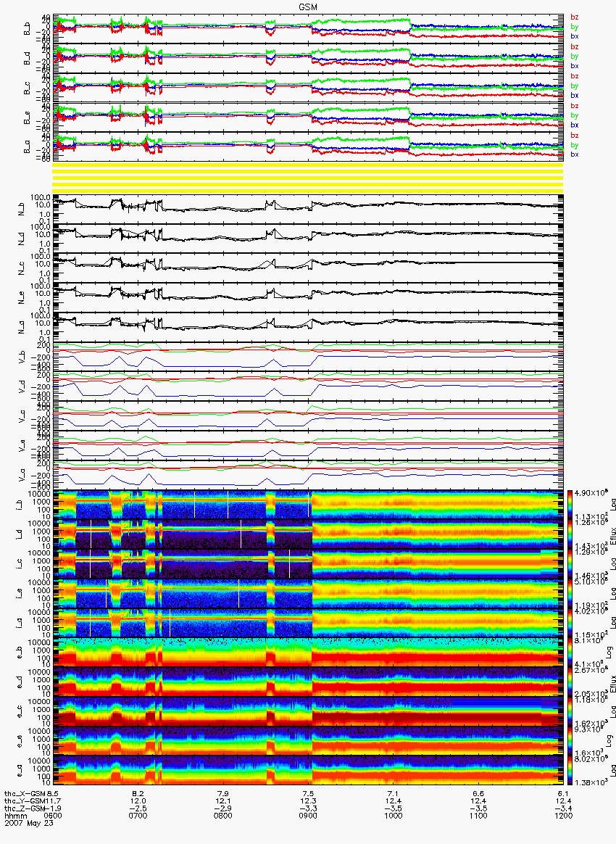Image resolution: width=616 pixels, height=844 pixels.
Task: Select the B_a axis label
Action: point(27,147)
